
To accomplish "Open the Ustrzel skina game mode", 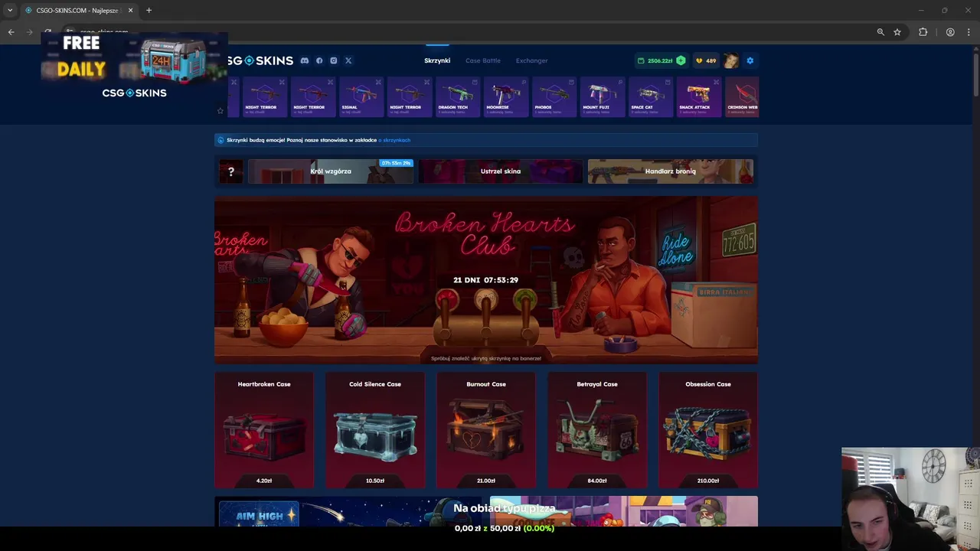I will click(x=501, y=171).
